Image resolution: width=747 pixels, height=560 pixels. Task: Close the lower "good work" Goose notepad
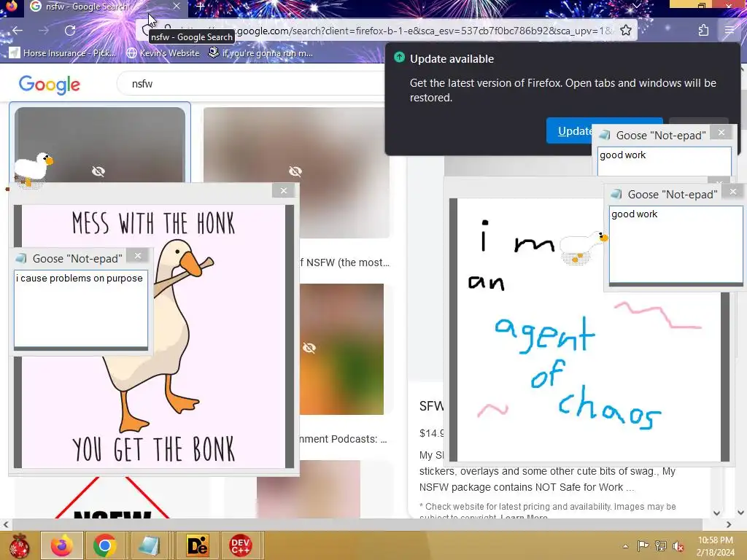point(733,192)
